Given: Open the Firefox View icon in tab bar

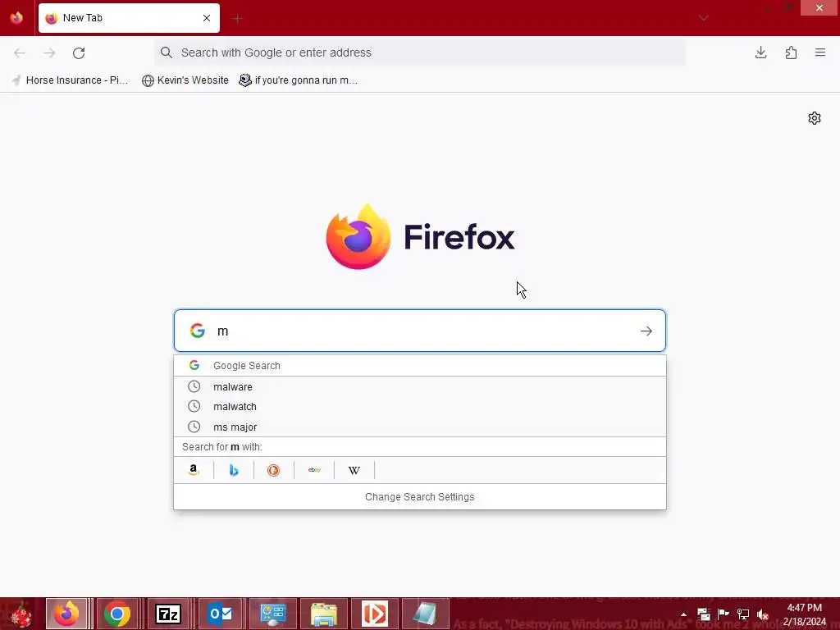Looking at the screenshot, I should (x=16, y=18).
